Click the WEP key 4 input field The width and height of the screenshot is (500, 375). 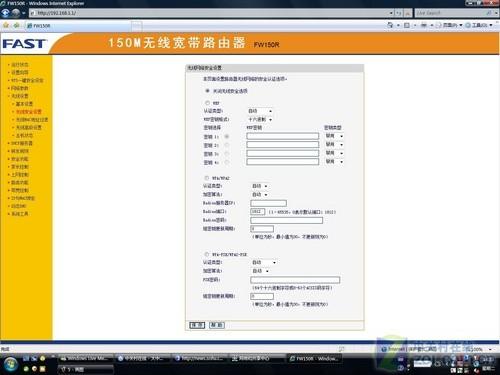click(283, 162)
